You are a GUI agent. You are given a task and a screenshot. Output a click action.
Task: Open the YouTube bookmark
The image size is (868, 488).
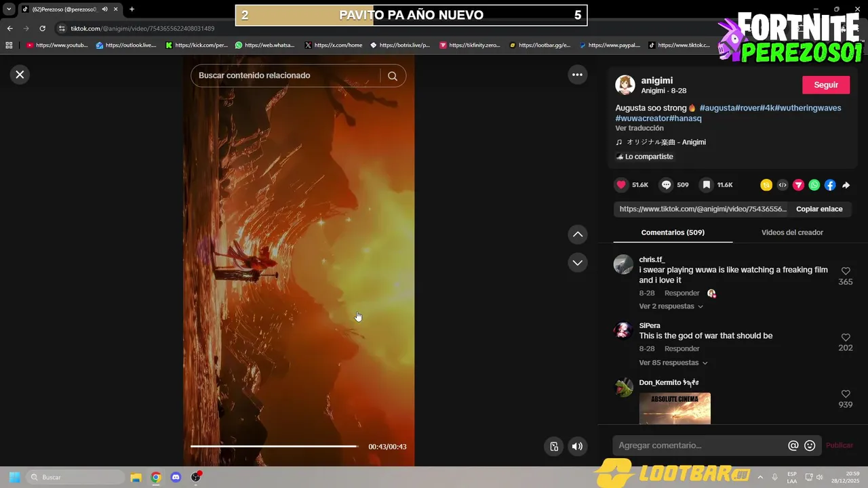click(57, 45)
